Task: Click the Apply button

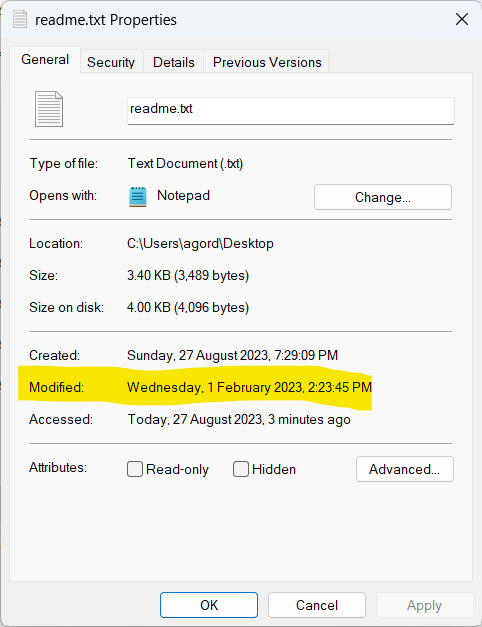Action: coord(424,605)
